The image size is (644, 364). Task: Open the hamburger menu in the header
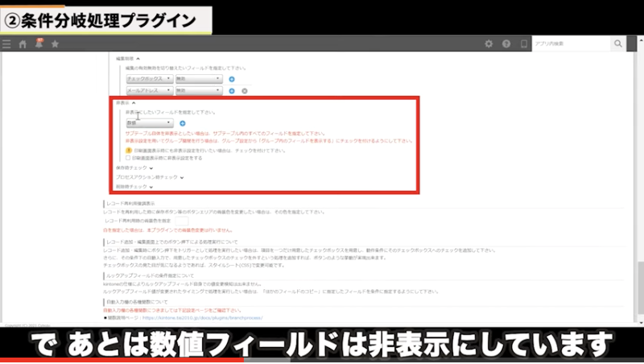7,43
